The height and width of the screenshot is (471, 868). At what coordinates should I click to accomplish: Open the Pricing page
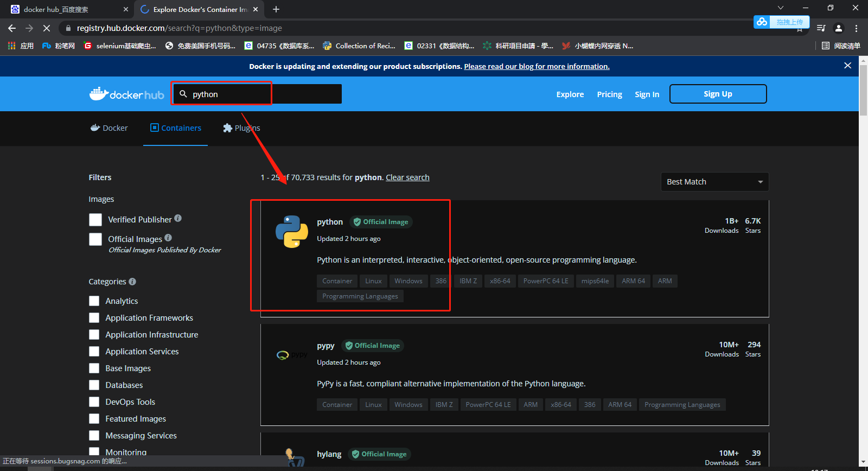[610, 94]
